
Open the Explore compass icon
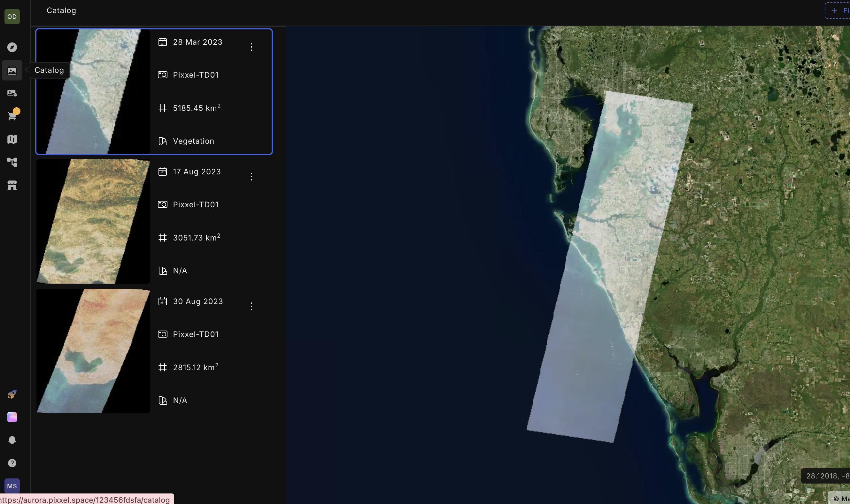(12, 47)
